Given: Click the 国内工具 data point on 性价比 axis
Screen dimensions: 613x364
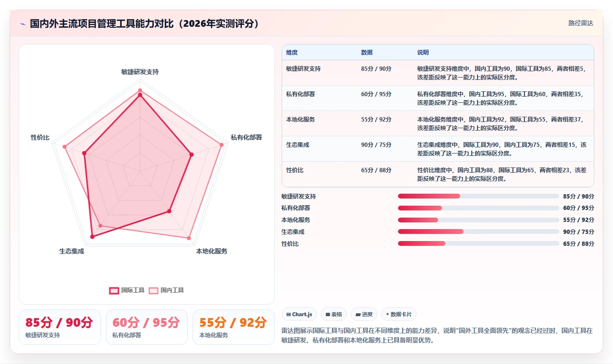Looking at the screenshot, I should 64,146.
